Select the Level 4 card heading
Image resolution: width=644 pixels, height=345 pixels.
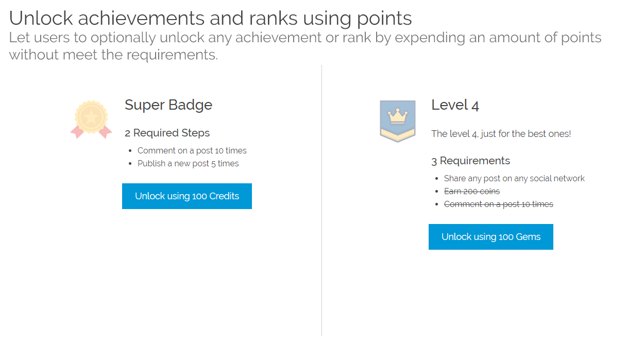pos(455,105)
